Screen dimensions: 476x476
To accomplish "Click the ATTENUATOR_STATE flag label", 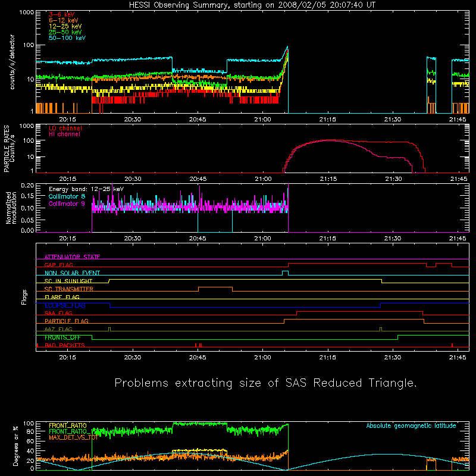I will [72, 257].
